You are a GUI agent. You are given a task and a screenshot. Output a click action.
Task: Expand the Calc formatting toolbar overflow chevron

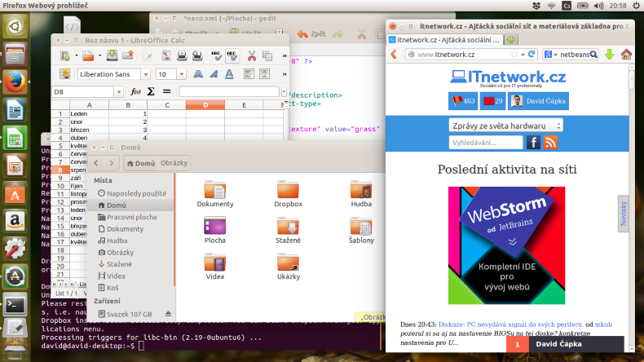pos(285,74)
